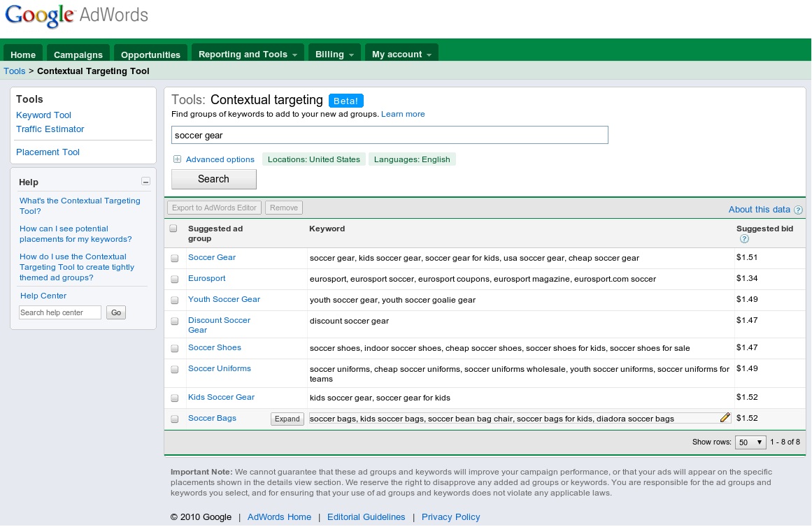Open Kids Soccer Gear ad group link
The image size is (812, 527).
tap(221, 397)
